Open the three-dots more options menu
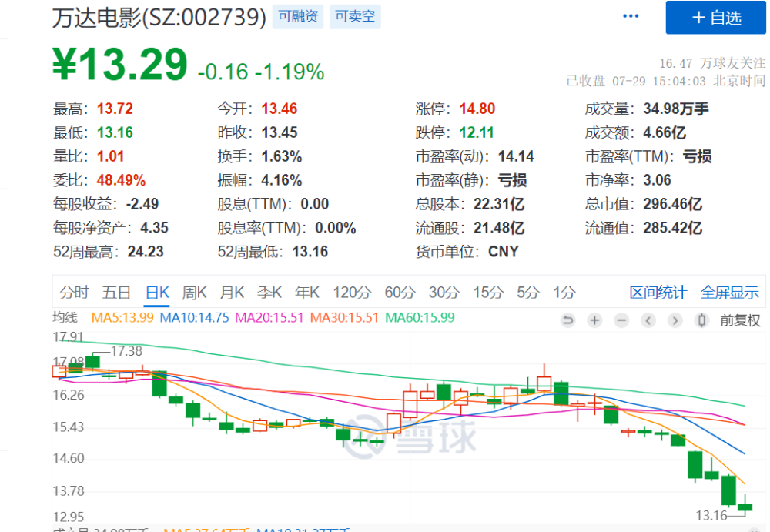 click(x=631, y=16)
